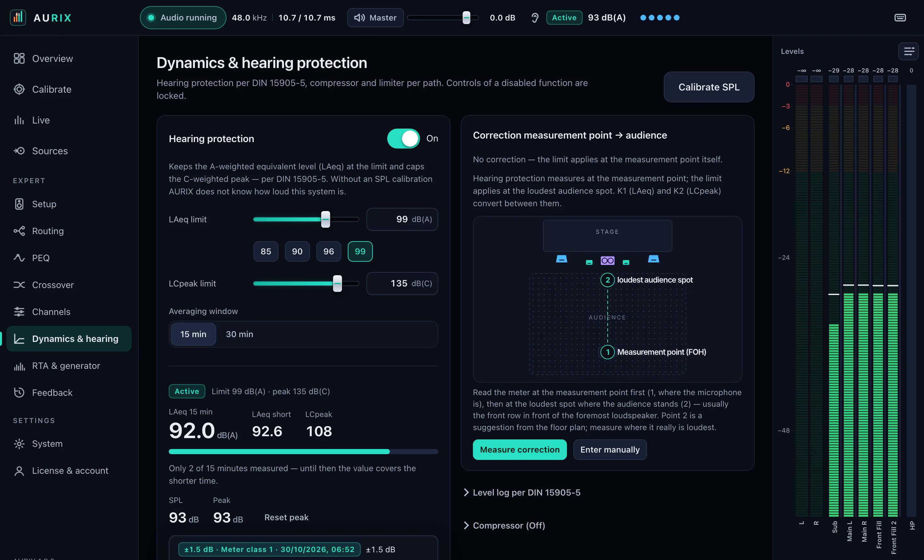Open Levels panel options icon
Viewport: 924px width, 560px height.
909,51
